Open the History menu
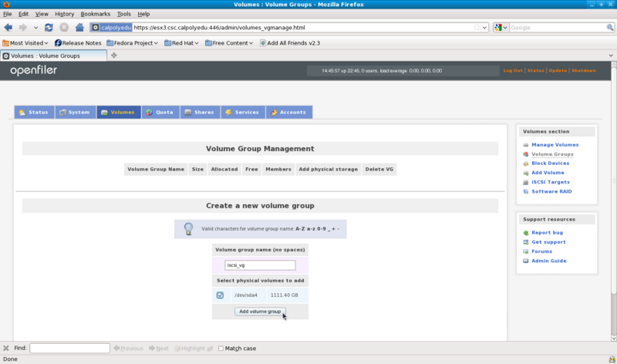Viewport: 617px width, 364px height. pyautogui.click(x=65, y=14)
